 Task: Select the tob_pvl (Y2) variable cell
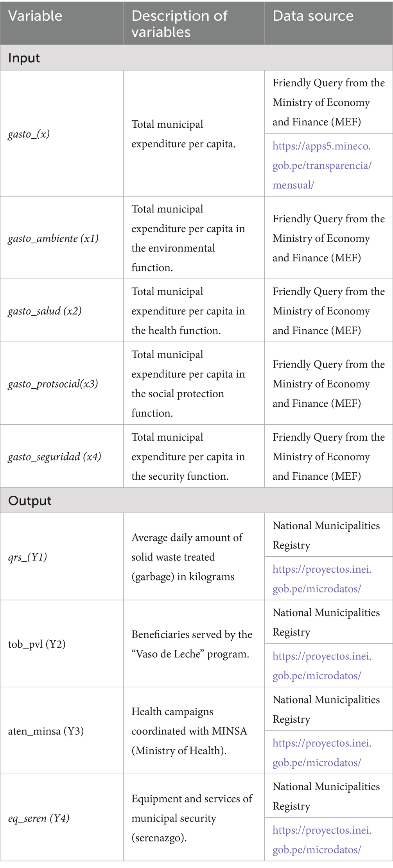37,644
